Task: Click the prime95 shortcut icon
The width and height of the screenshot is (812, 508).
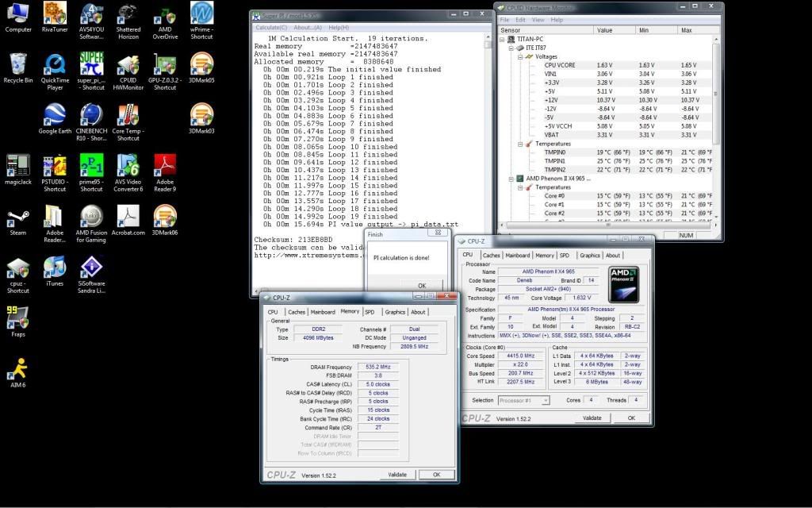Action: [91, 173]
